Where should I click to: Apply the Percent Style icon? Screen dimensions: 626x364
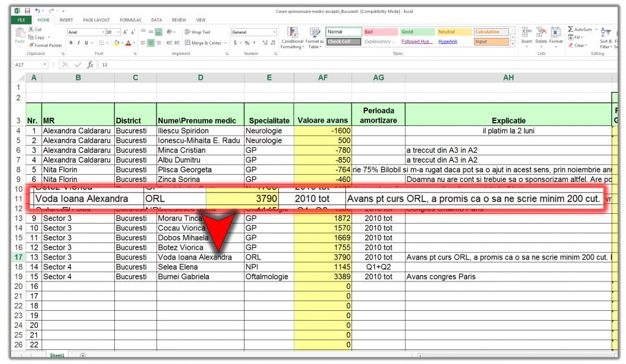pos(247,43)
